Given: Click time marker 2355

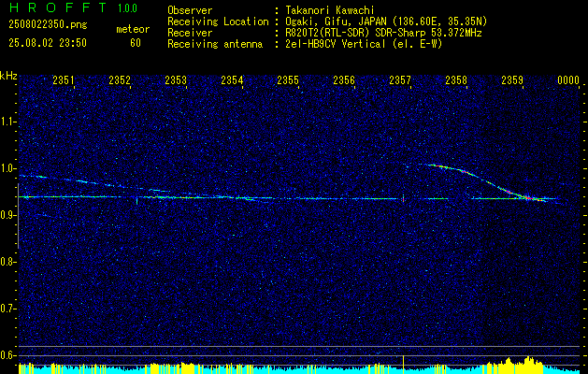Looking at the screenshot, I should coord(288,80).
